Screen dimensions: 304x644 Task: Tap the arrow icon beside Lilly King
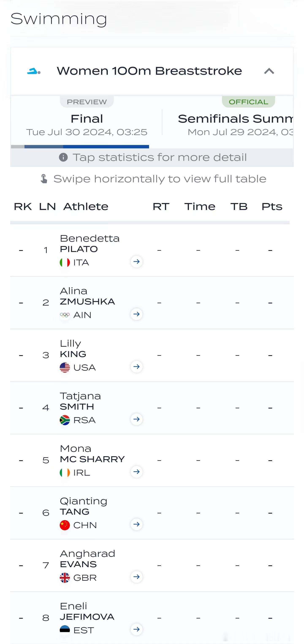click(x=136, y=367)
